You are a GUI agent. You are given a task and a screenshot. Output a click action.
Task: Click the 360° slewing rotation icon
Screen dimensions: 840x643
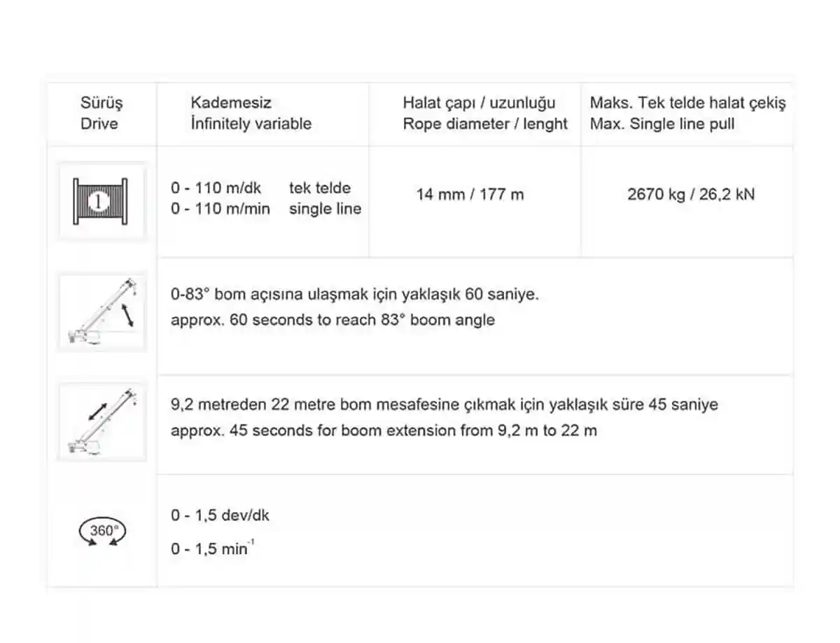102,531
